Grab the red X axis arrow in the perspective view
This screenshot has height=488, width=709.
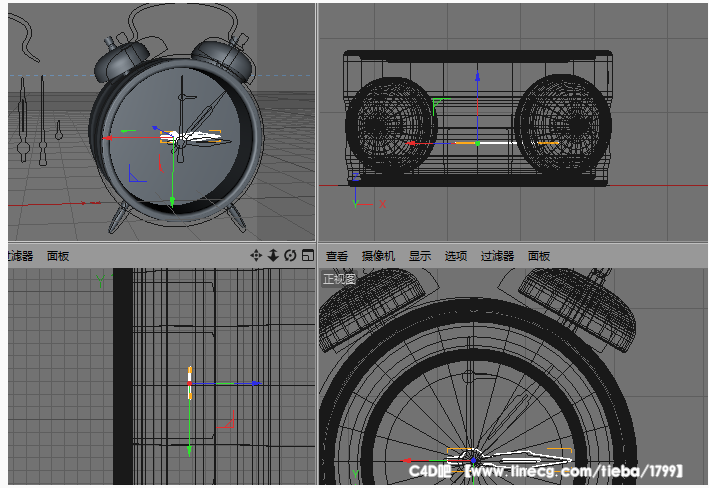pyautogui.click(x=108, y=138)
